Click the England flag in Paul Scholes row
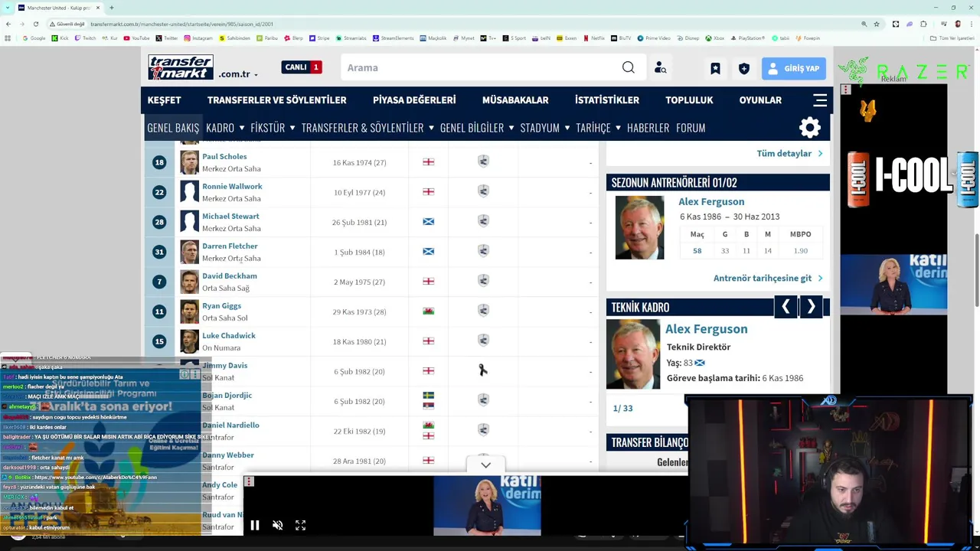 428,161
